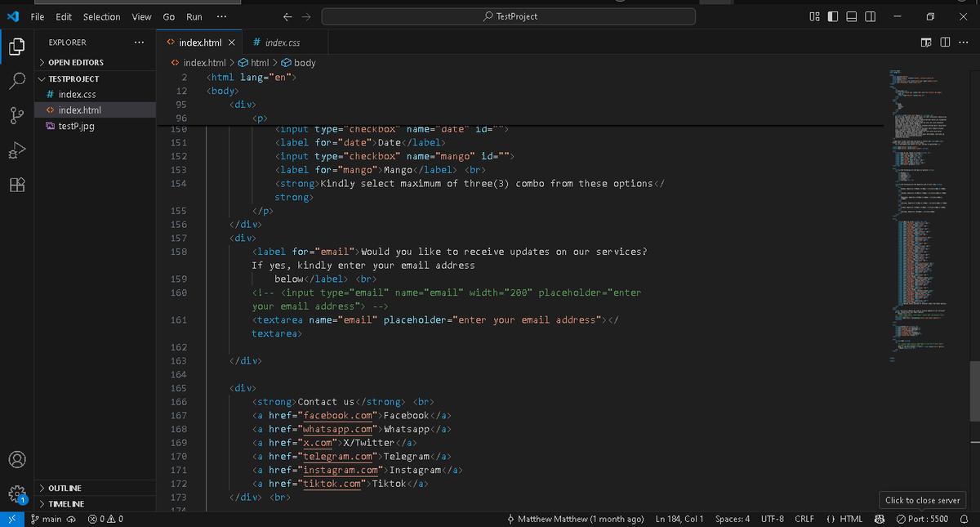The height and width of the screenshot is (527, 980).
Task: Open the Selection menu
Action: (101, 16)
